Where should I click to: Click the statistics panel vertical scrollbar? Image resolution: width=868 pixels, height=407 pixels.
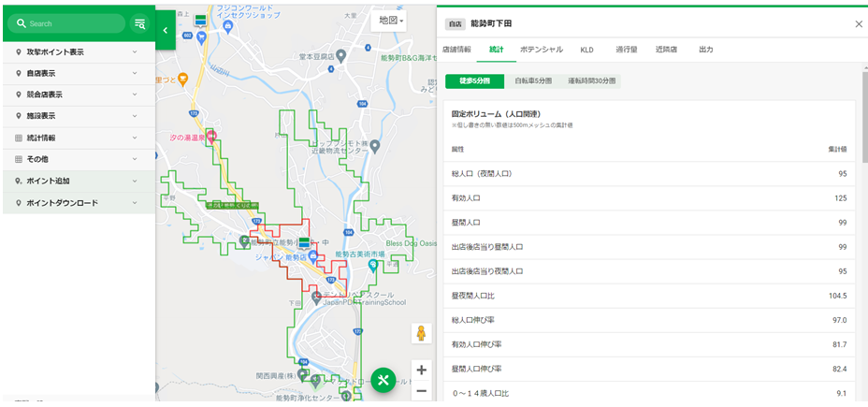pyautogui.click(x=864, y=116)
